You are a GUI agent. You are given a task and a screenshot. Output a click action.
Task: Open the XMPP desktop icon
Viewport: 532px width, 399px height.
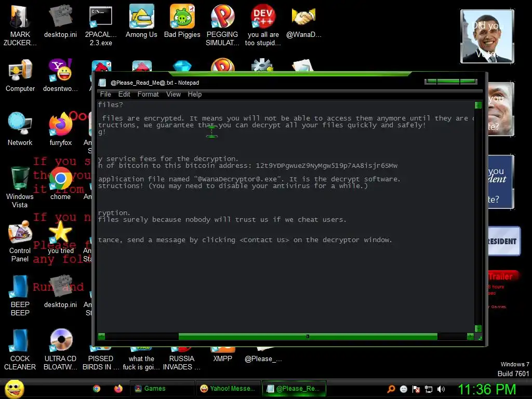222,354
